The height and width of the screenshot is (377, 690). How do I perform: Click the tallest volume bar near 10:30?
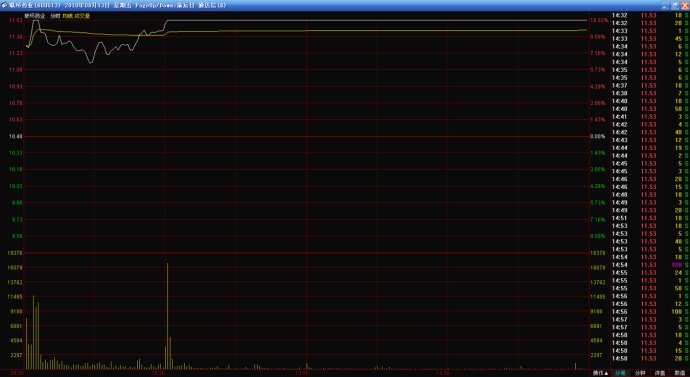(167, 316)
